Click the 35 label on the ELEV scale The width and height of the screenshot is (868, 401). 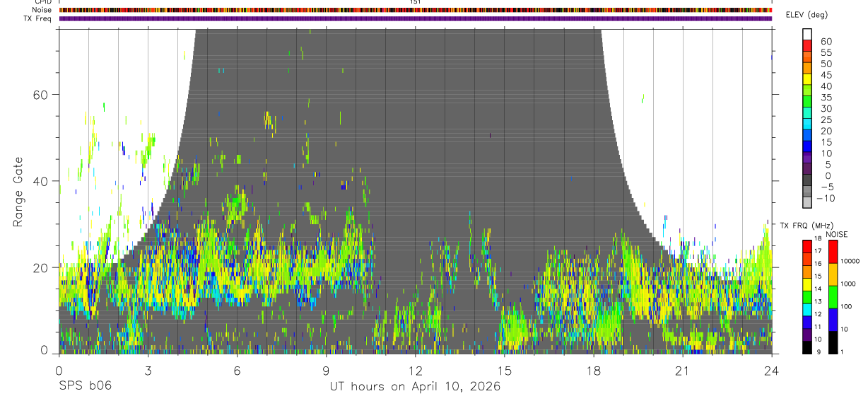coord(826,98)
